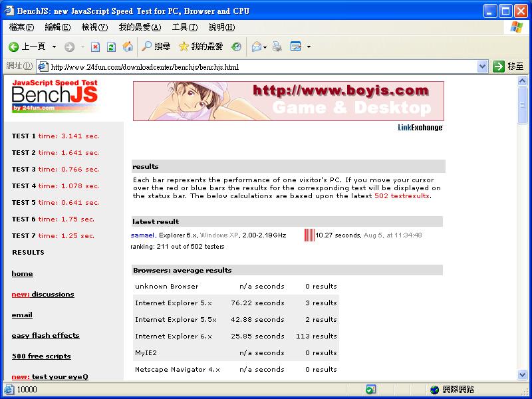The image size is (532, 399).
Task: Click the 502 testresults red link
Action: [x=402, y=196]
